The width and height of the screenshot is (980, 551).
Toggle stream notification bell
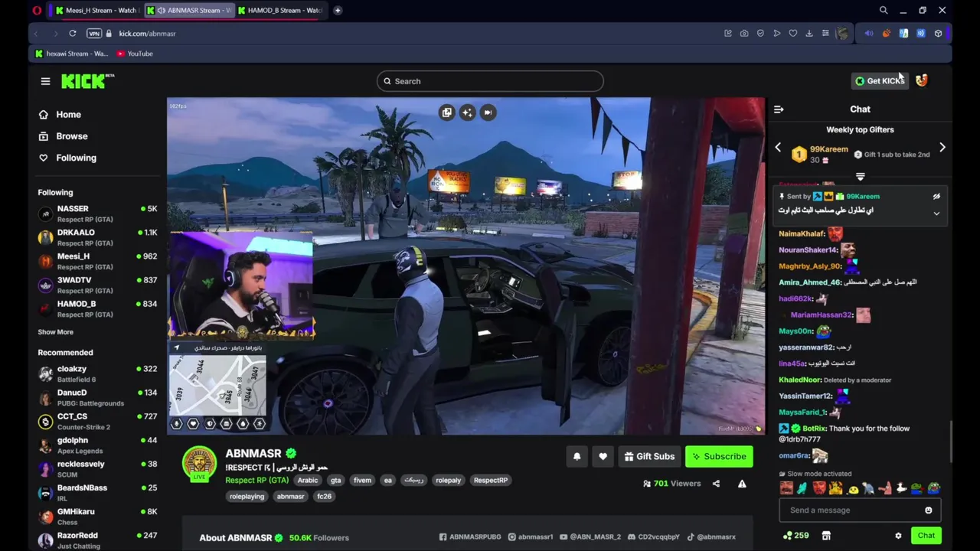577,456
